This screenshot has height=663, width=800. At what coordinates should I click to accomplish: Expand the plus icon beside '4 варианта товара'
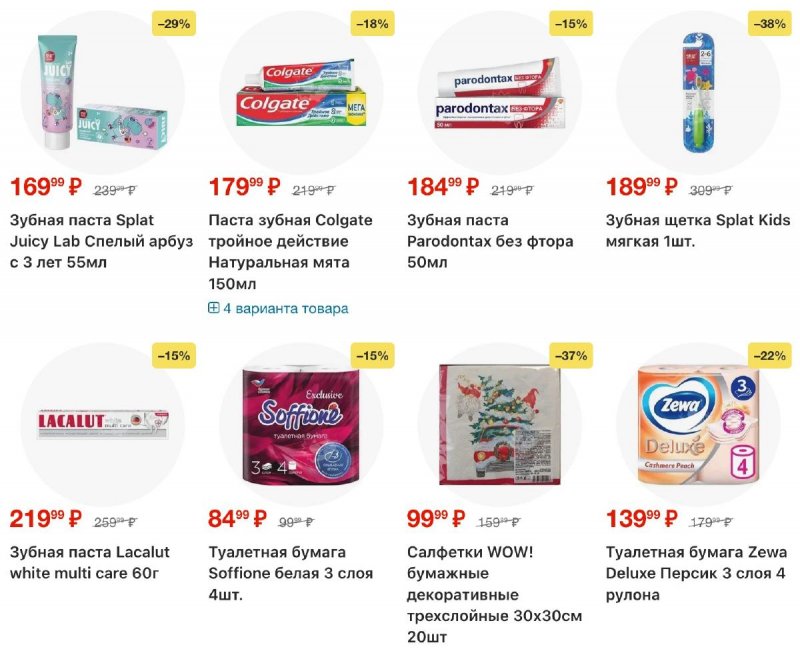click(x=213, y=308)
